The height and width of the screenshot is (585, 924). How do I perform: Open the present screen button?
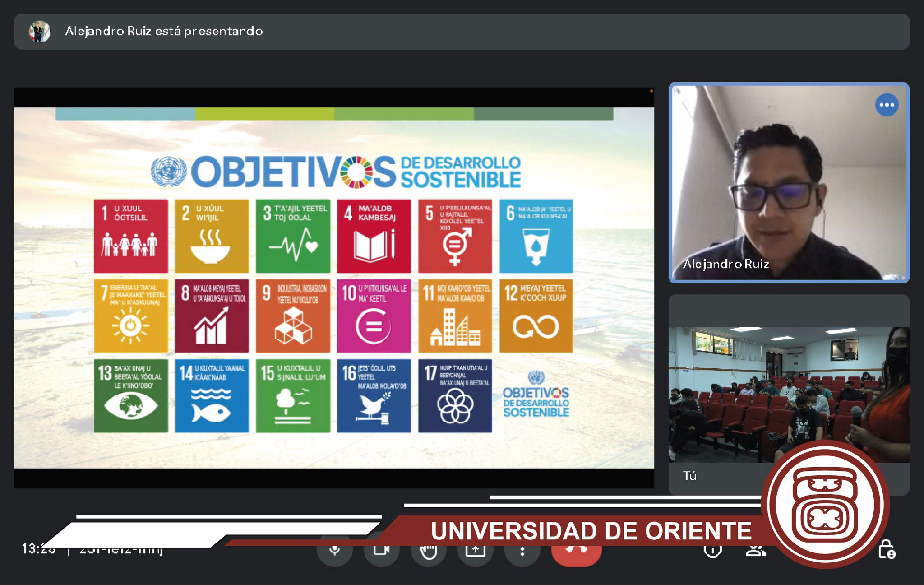[x=476, y=550]
